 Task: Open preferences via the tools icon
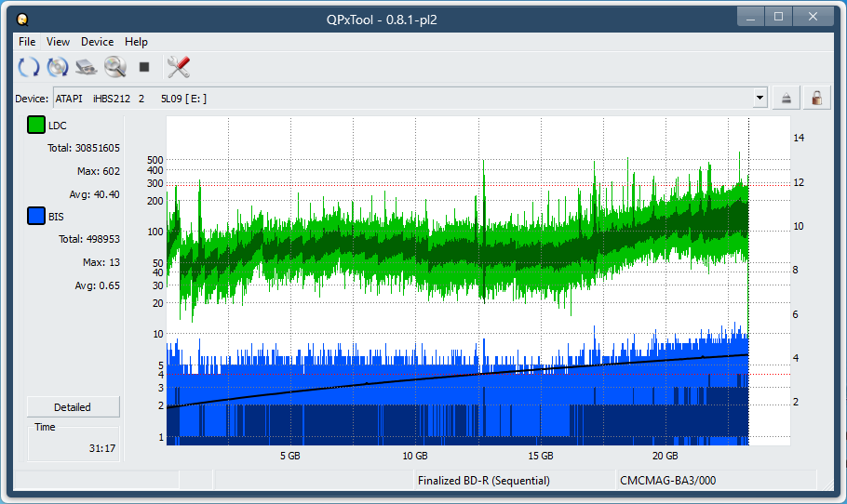coord(179,67)
